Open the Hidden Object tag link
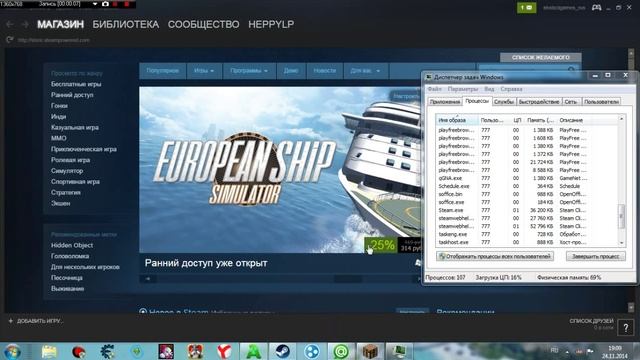 pyautogui.click(x=72, y=245)
